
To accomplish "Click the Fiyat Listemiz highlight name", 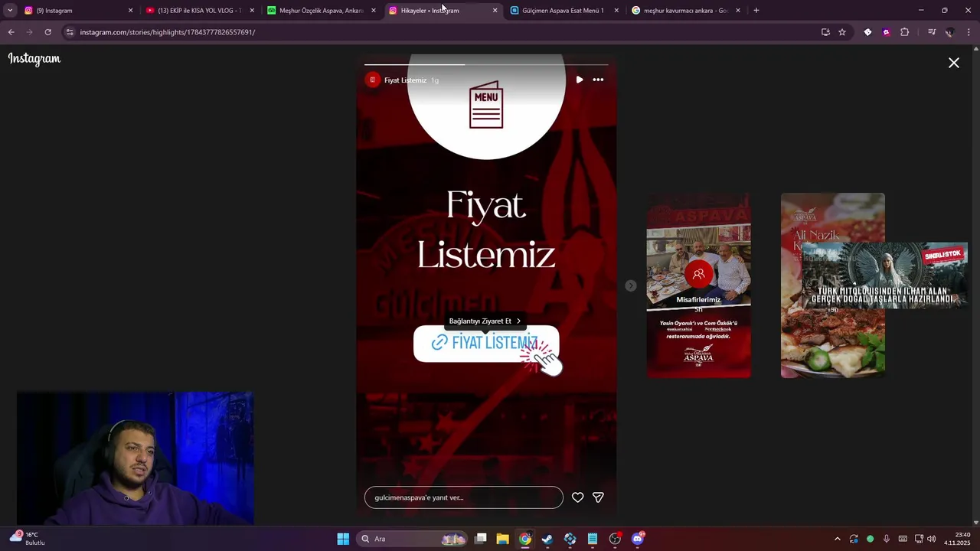I will 405,80.
